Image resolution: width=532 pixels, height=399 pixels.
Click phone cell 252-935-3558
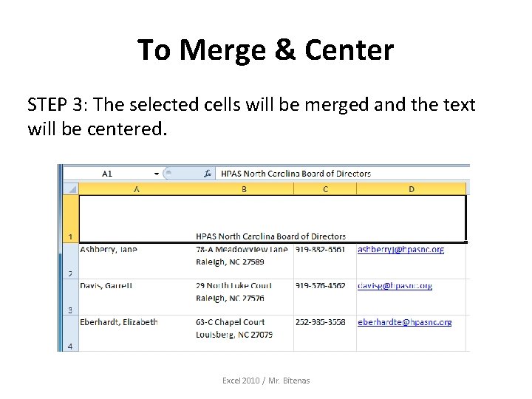coord(325,333)
